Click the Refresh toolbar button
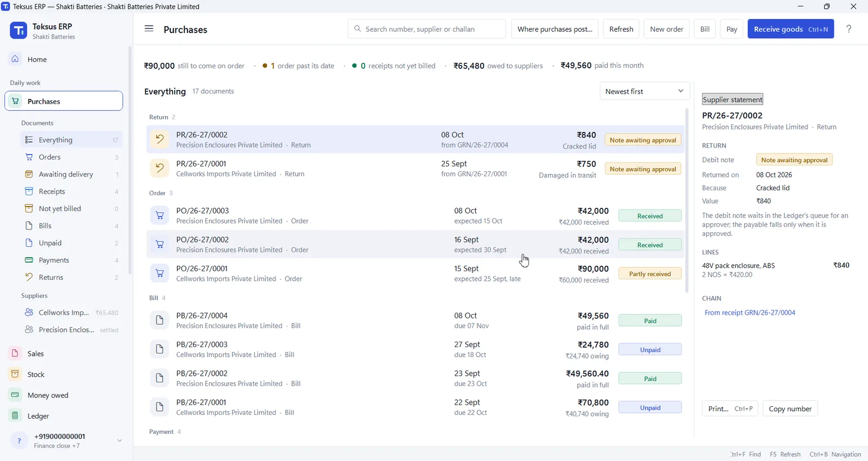868x461 pixels. coord(621,29)
